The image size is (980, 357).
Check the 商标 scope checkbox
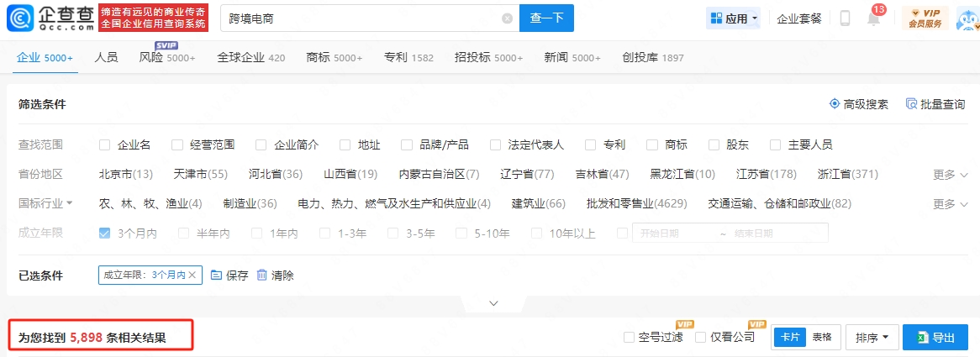(652, 144)
